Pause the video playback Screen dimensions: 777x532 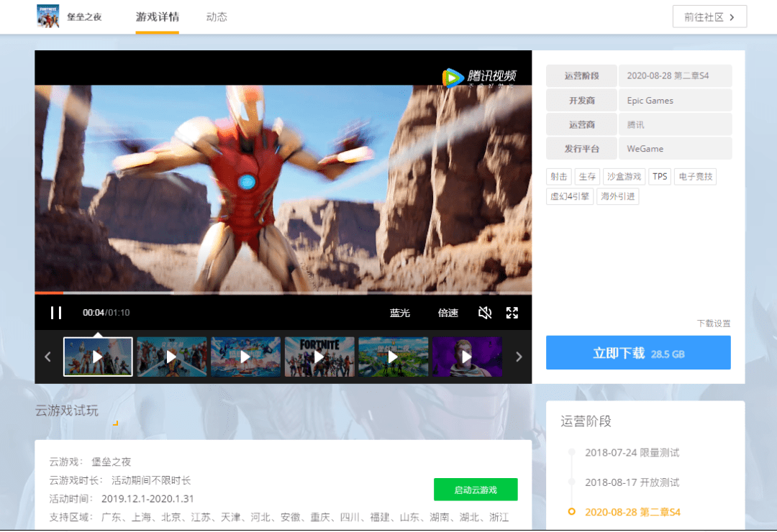[x=56, y=313]
